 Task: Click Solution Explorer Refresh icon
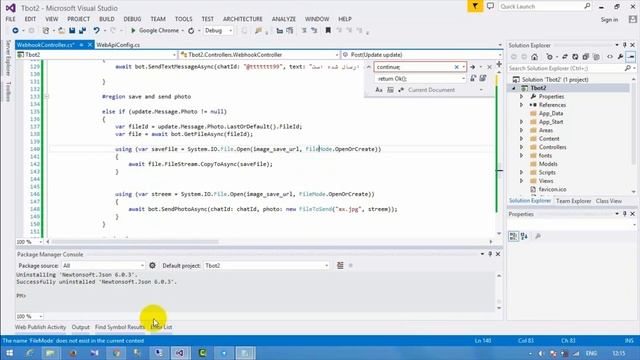point(575,57)
